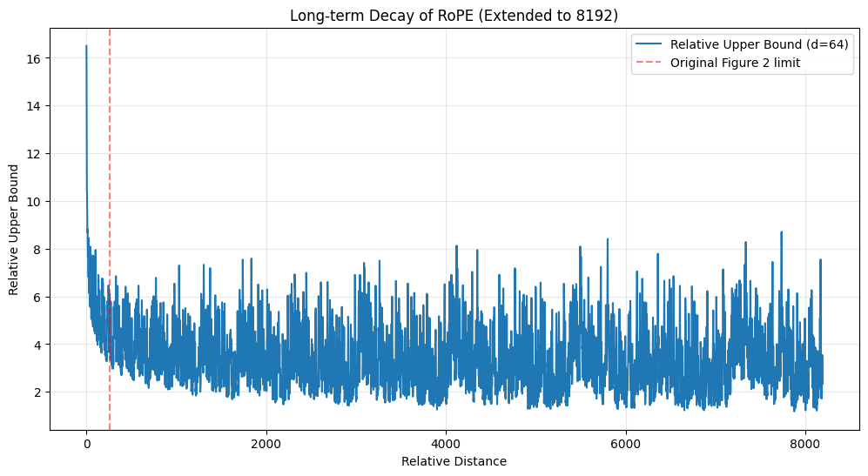Click the x-axis tick label 4000
The width and height of the screenshot is (868, 476).
[446, 443]
